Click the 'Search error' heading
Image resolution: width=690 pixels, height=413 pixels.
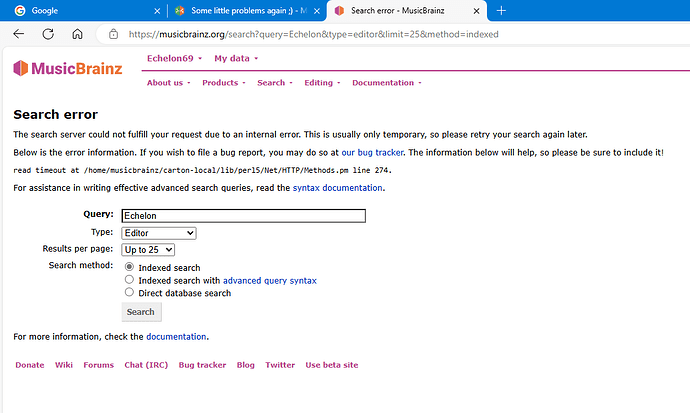tap(55, 114)
